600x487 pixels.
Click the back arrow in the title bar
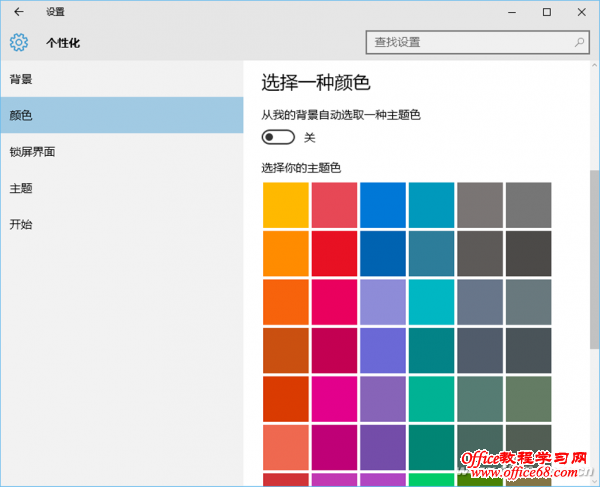point(19,12)
